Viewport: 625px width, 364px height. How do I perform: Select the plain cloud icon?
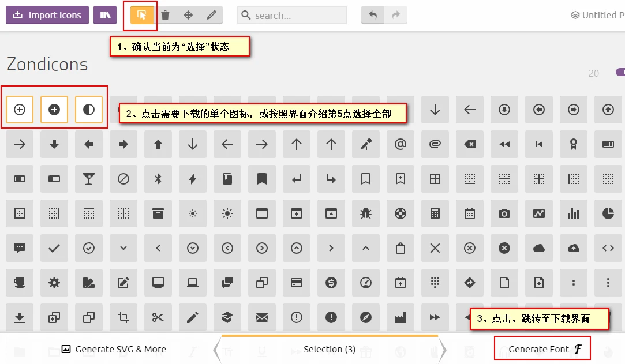click(539, 248)
